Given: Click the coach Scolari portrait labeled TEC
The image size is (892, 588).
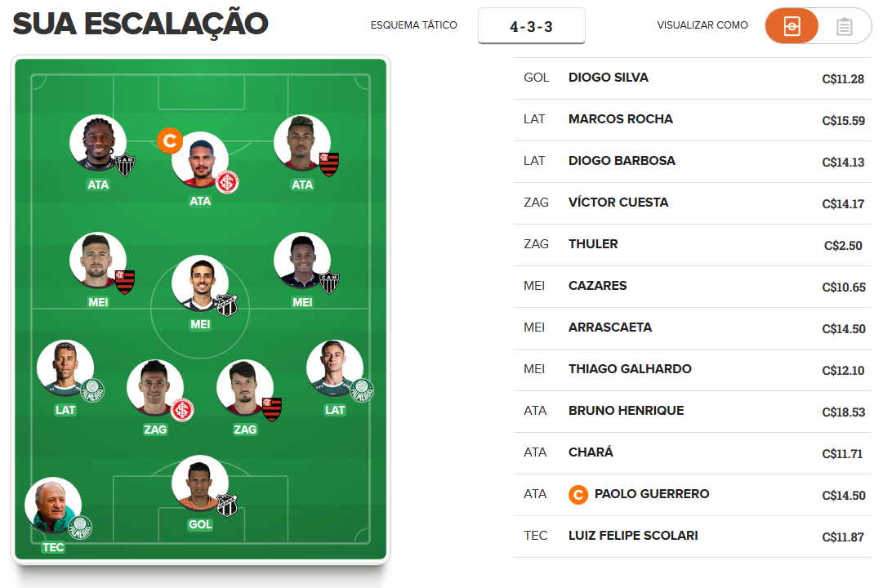Looking at the screenshot, I should pos(53,505).
